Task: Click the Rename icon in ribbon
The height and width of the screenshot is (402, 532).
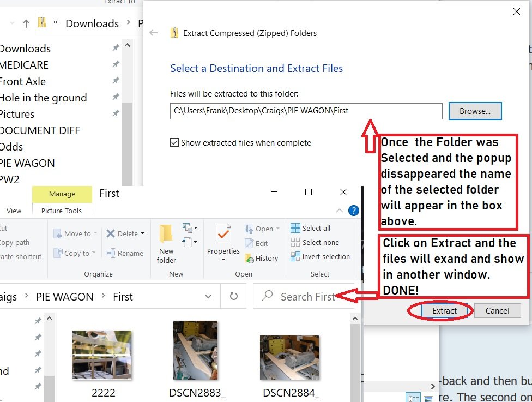Action: [x=111, y=253]
